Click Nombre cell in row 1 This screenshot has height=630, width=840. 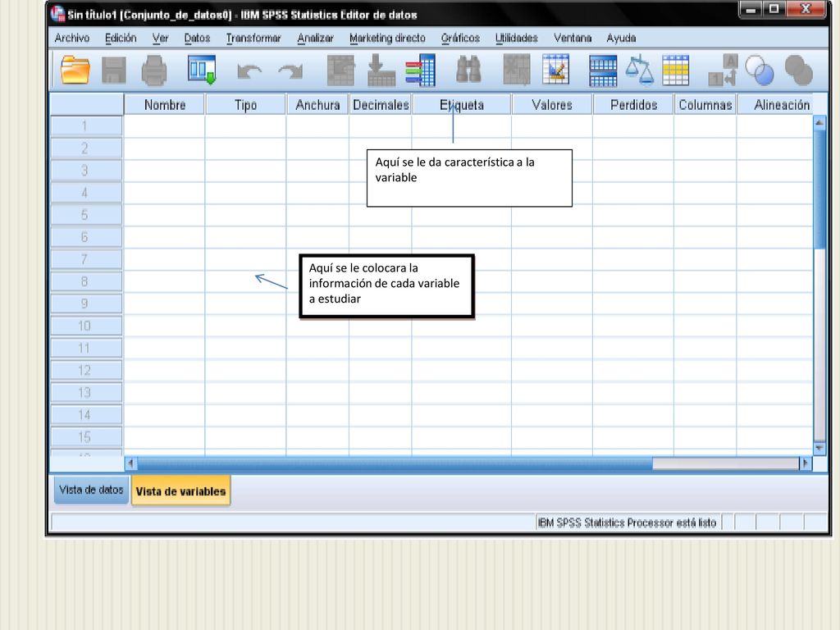[x=164, y=126]
